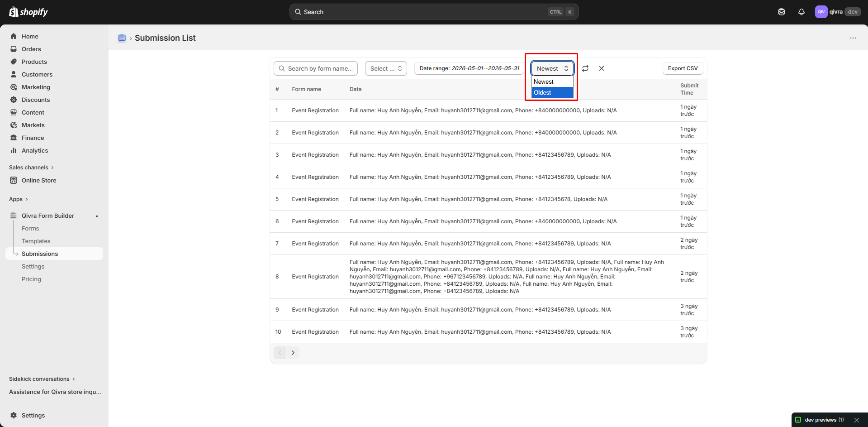Click the dev previews icon

(798, 420)
